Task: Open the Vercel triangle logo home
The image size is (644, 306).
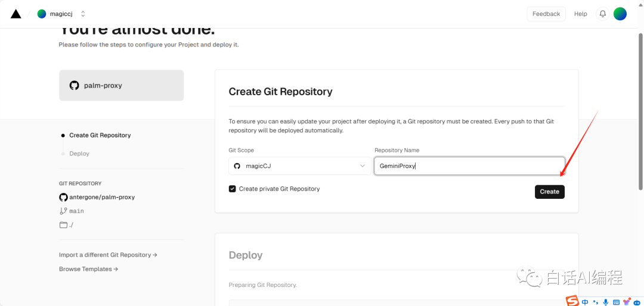Action: point(16,14)
